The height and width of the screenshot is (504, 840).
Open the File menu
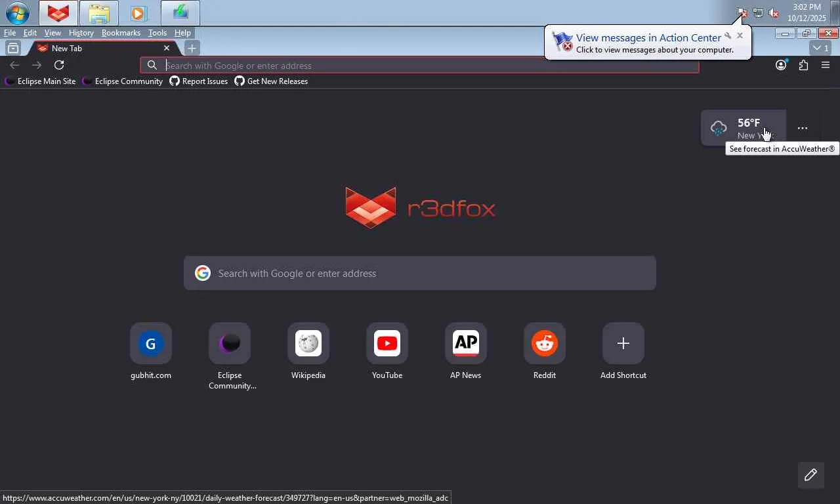tap(10, 33)
